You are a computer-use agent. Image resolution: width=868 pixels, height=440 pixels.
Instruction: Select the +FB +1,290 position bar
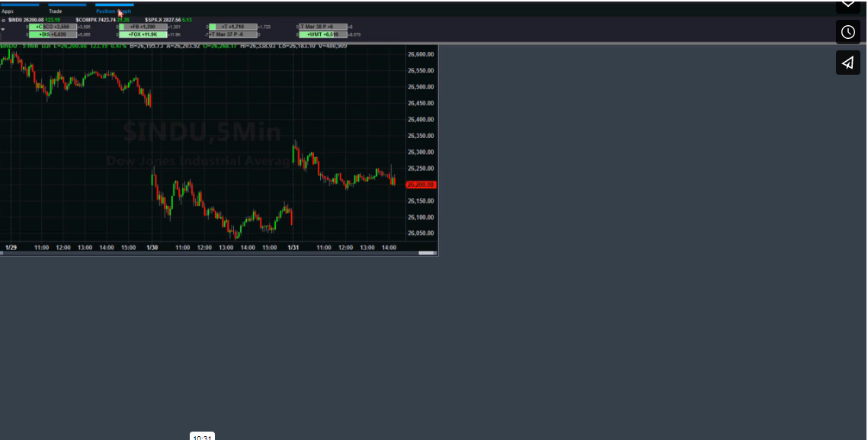[143, 27]
